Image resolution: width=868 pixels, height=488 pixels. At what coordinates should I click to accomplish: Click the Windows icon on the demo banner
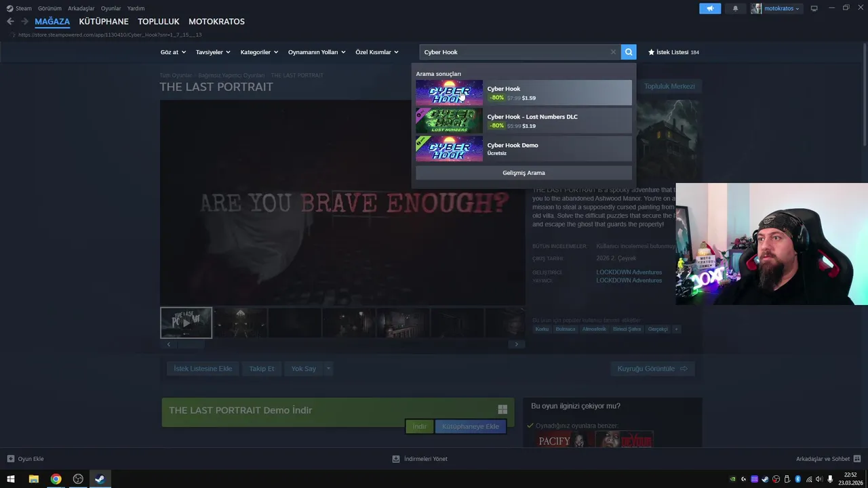point(502,409)
